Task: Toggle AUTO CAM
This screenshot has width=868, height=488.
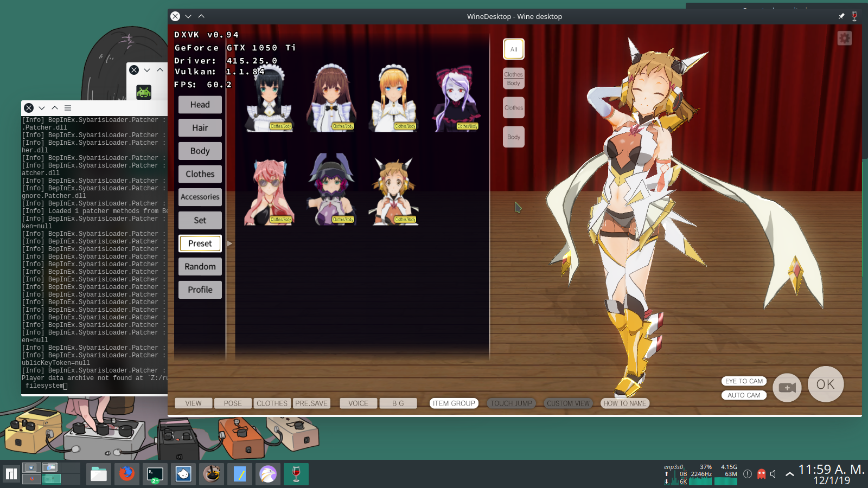Action: click(744, 395)
